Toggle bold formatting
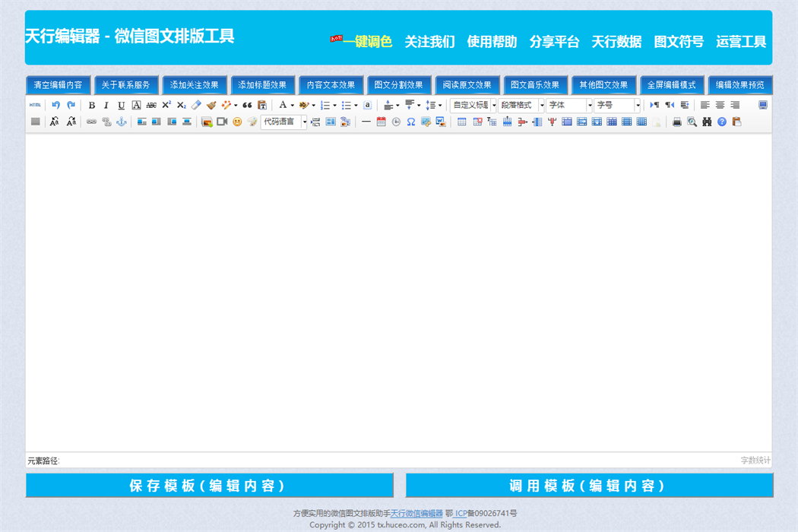 [x=92, y=106]
